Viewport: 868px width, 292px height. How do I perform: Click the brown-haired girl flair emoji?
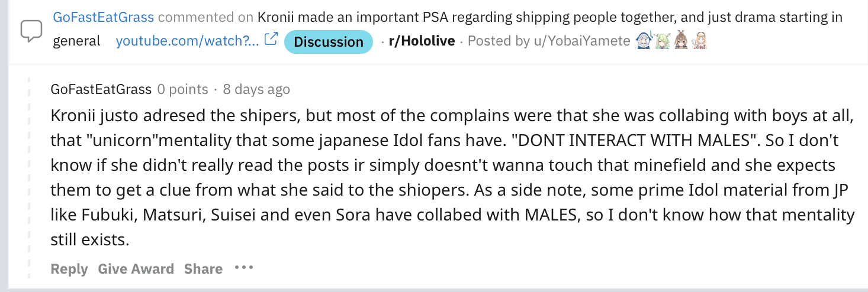click(x=681, y=41)
